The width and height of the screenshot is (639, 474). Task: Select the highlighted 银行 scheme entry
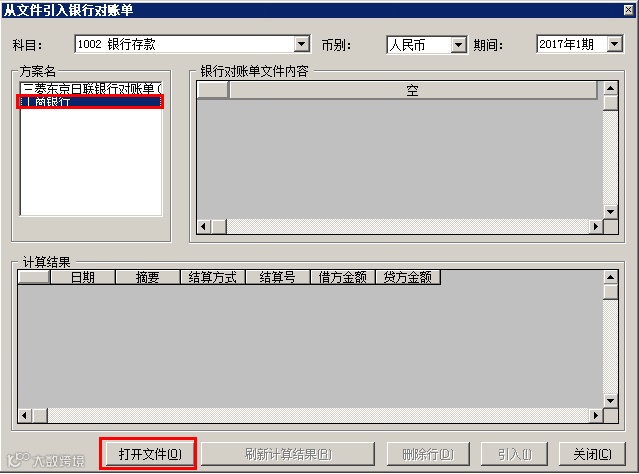click(x=90, y=101)
